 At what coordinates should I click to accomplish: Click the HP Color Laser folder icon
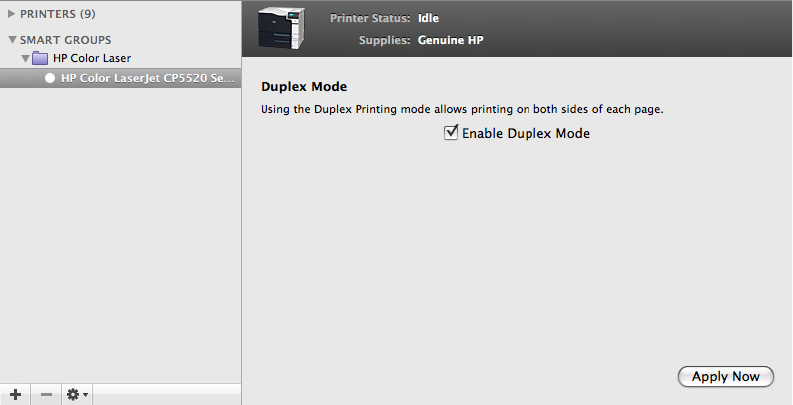pyautogui.click(x=42, y=58)
